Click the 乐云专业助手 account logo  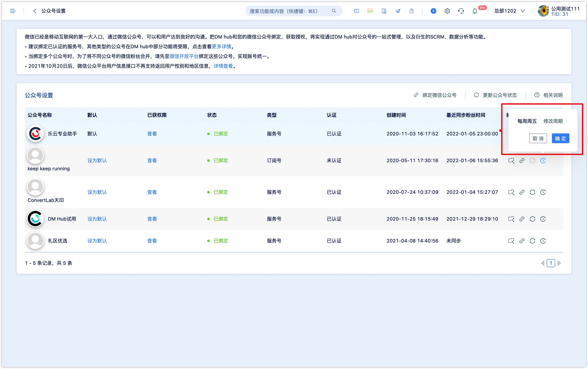[x=35, y=133]
